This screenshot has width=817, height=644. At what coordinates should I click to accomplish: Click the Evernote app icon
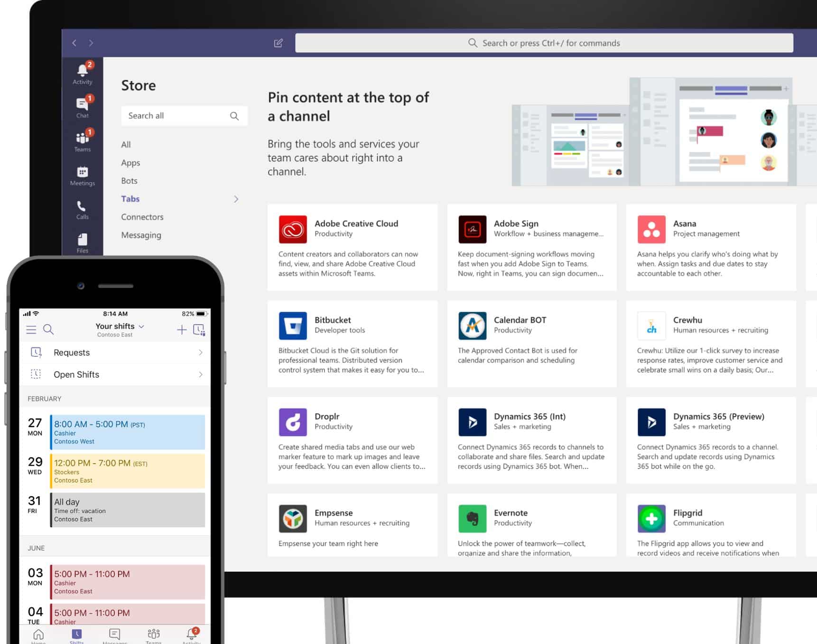(x=472, y=518)
